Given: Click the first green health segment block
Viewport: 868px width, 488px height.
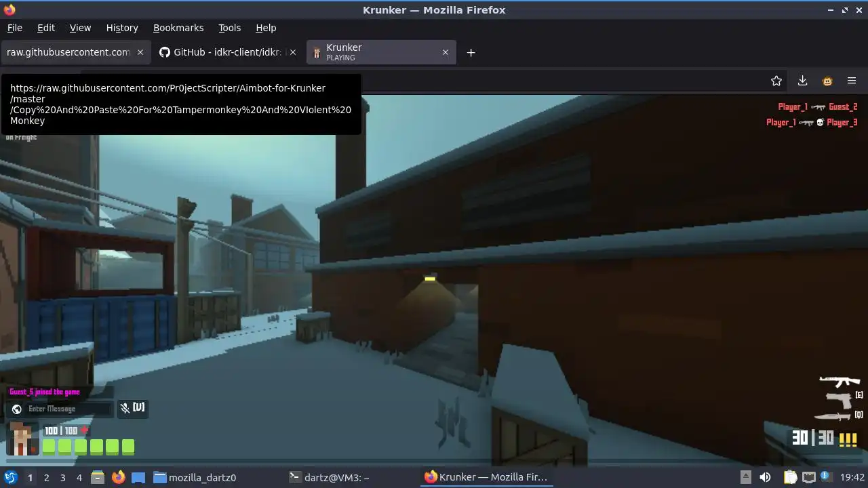Looking at the screenshot, I should pyautogui.click(x=49, y=447).
